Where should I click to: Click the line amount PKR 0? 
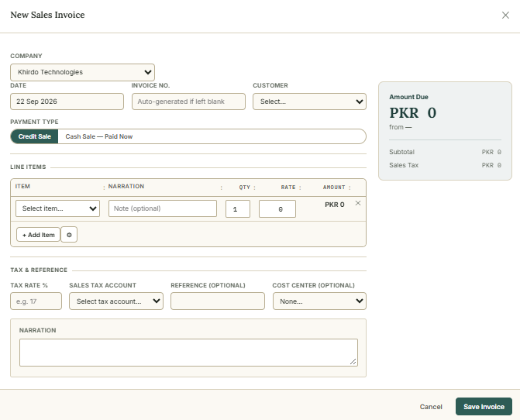tap(334, 205)
